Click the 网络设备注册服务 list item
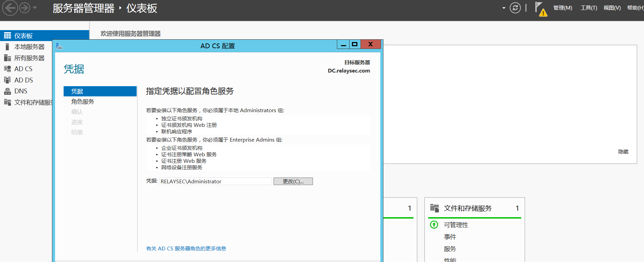 point(182,168)
